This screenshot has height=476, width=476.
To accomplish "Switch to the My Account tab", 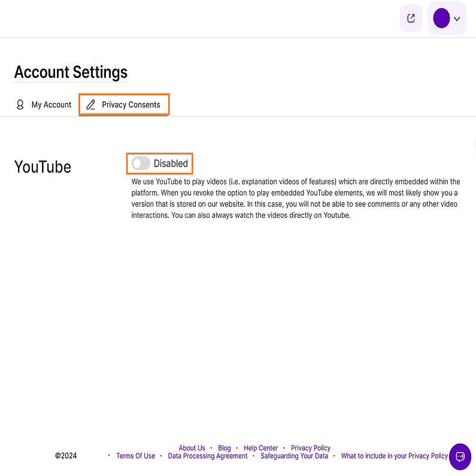I will (x=51, y=105).
